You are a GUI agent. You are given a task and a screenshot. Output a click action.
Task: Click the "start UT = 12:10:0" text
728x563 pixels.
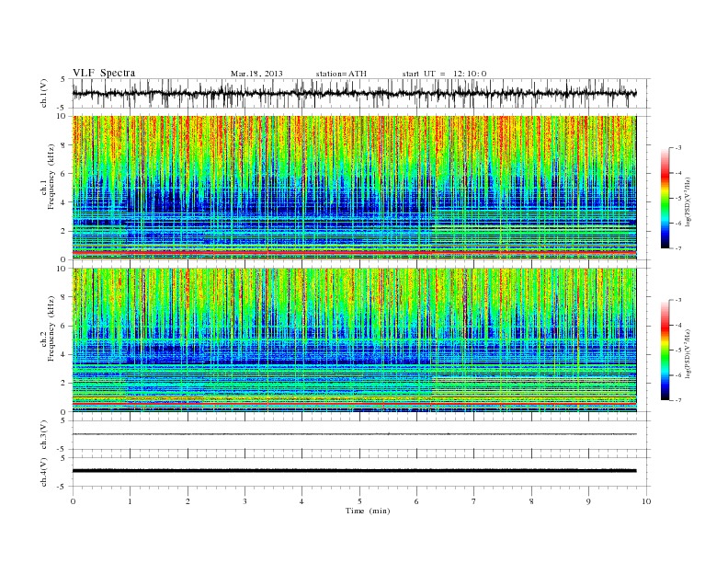(444, 74)
